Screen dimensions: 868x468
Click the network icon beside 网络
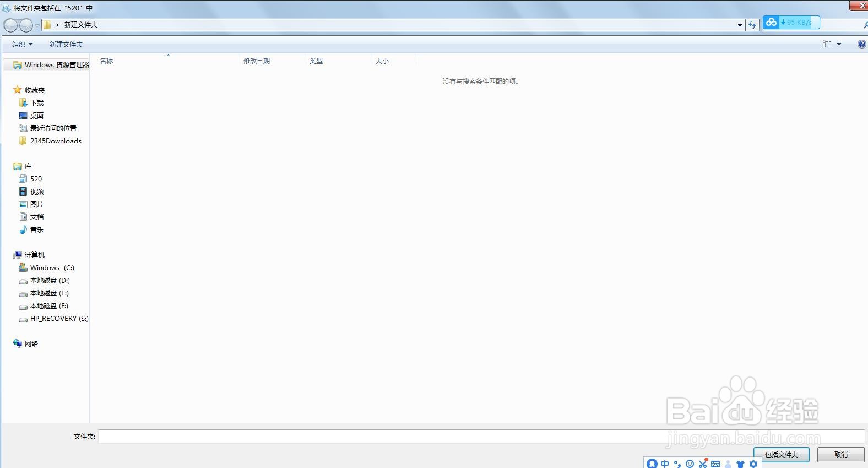18,343
